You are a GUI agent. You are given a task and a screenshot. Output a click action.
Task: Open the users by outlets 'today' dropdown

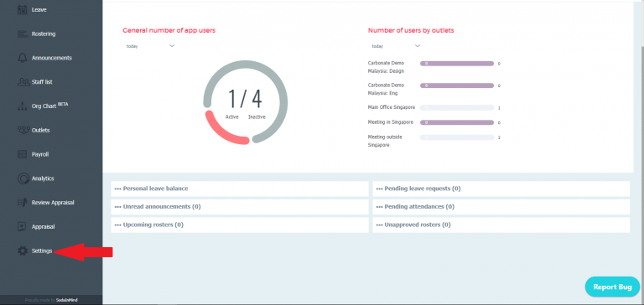pyautogui.click(x=396, y=46)
